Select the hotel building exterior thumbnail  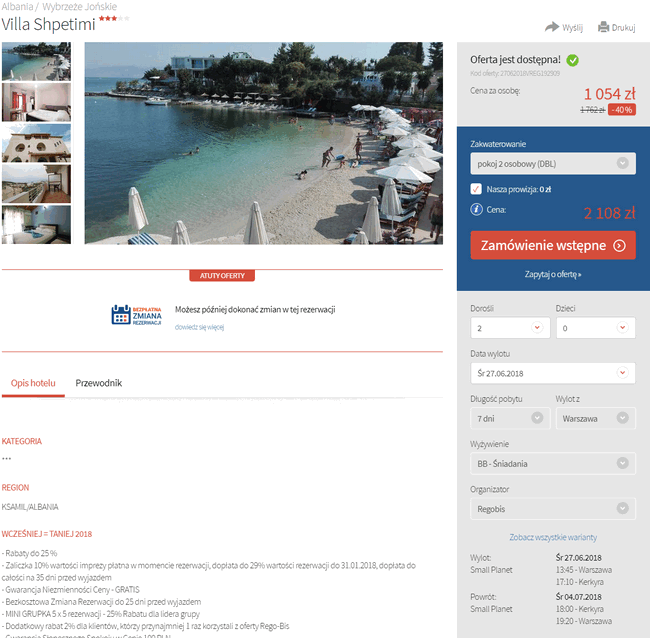pyautogui.click(x=36, y=143)
